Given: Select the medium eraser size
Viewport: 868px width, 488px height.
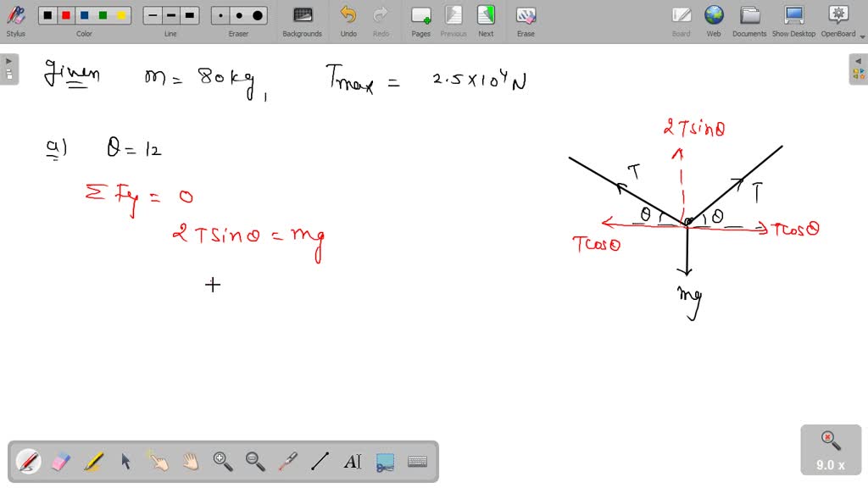Looking at the screenshot, I should point(239,15).
